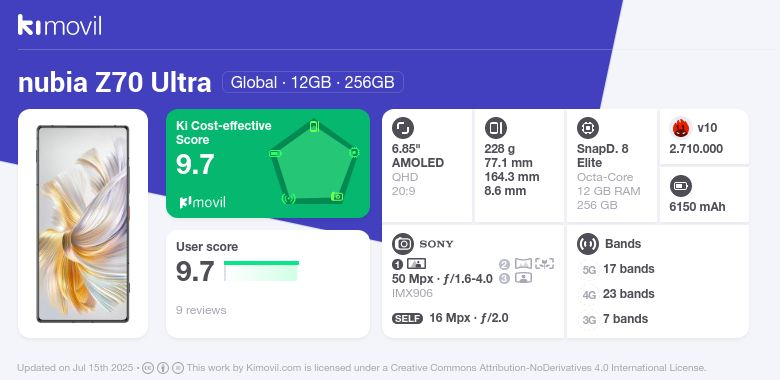This screenshot has width=780, height=380.
Task: Click the Kimovil logo at top left
Action: pos(60,25)
